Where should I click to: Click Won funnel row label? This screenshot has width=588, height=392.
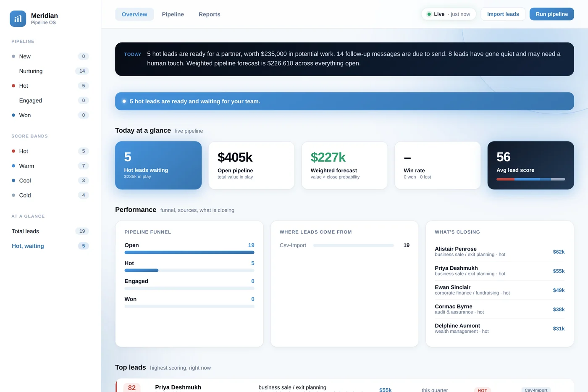[131, 299]
